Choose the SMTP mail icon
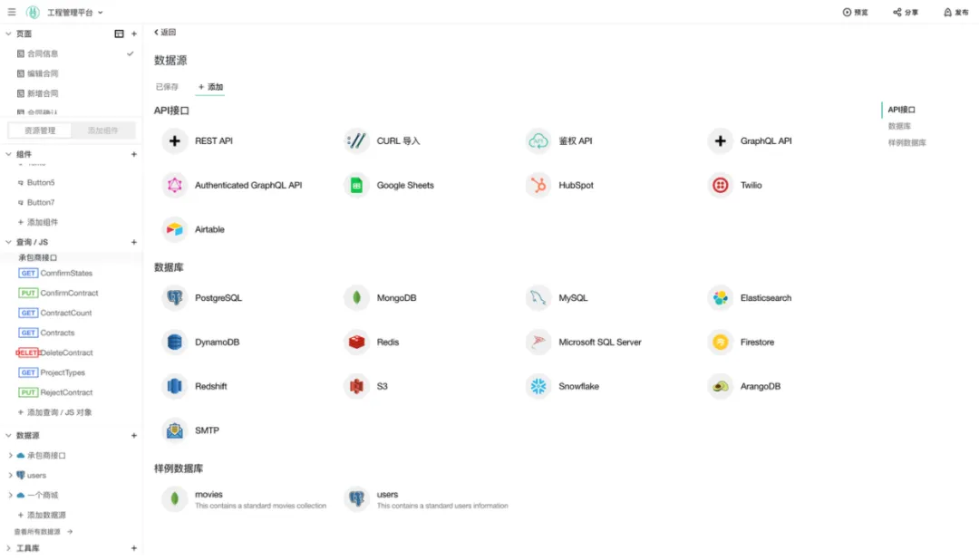979x560 pixels. pos(175,430)
